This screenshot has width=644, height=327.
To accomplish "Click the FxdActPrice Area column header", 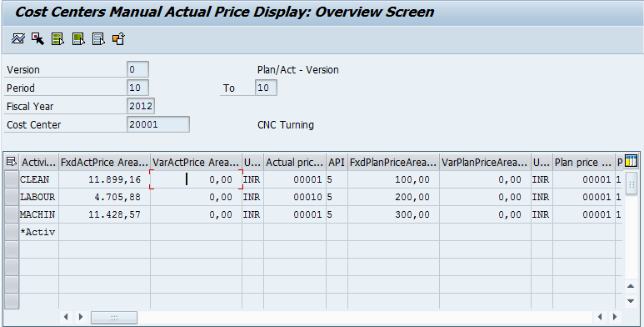I will coord(104,163).
